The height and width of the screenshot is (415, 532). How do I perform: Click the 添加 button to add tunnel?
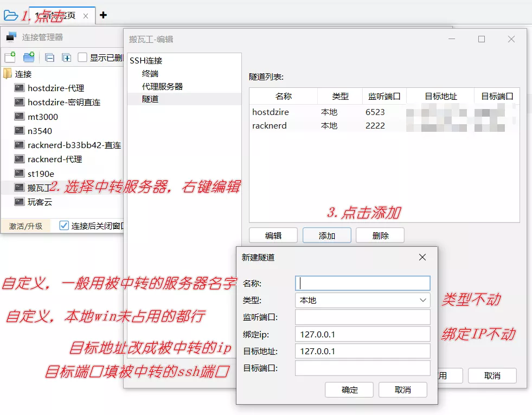[x=326, y=235]
